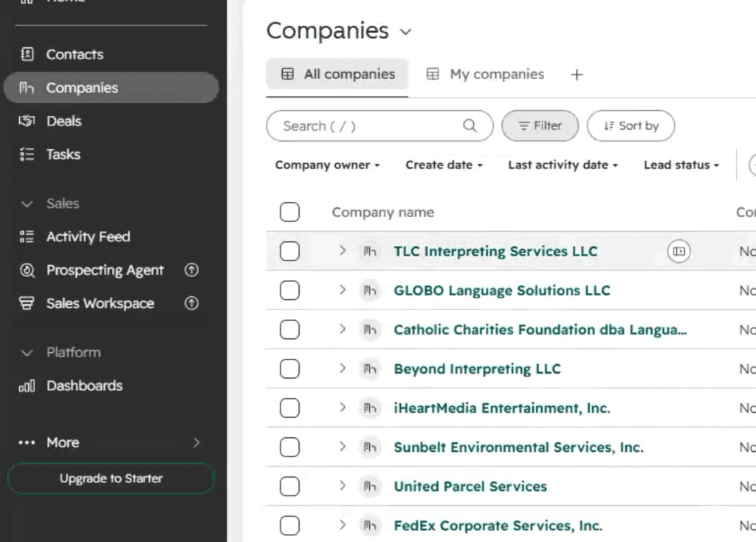This screenshot has width=756, height=542.
Task: Click the Search companies field
Action: tap(379, 126)
